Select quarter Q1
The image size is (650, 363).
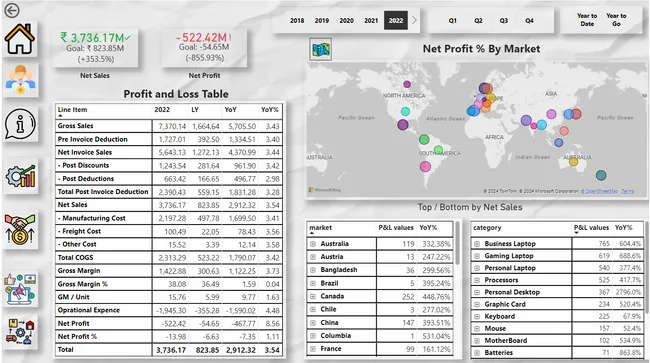tap(453, 20)
